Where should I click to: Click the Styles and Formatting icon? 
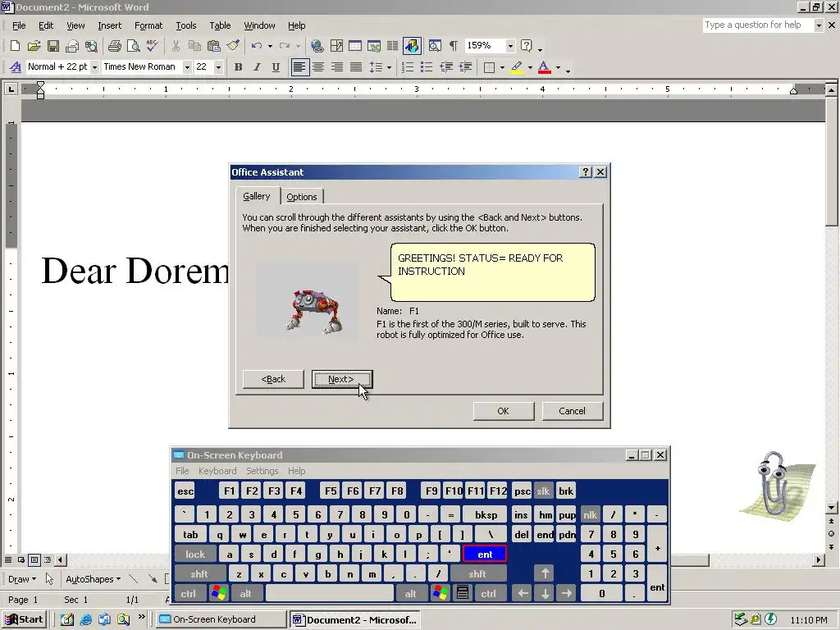click(x=16, y=67)
